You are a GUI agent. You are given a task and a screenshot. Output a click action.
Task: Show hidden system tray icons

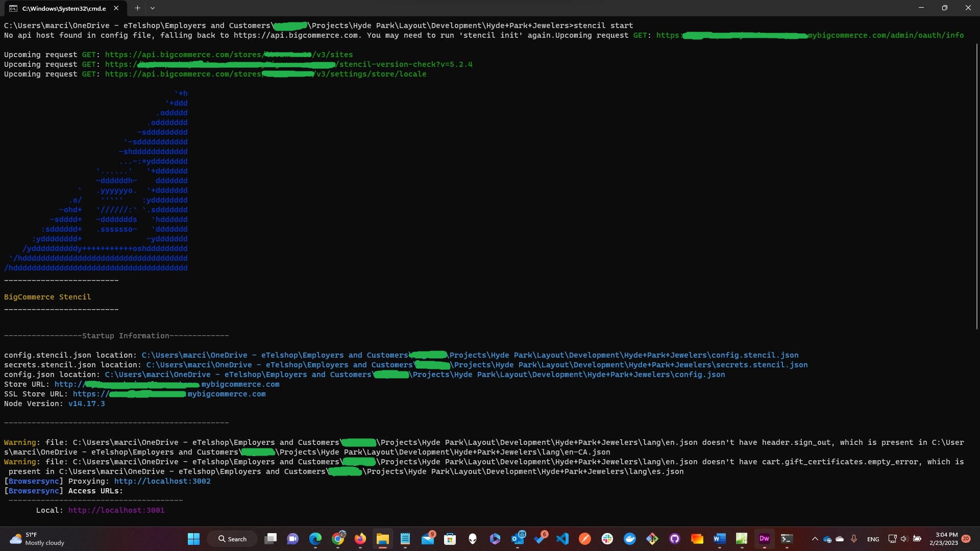pyautogui.click(x=815, y=539)
